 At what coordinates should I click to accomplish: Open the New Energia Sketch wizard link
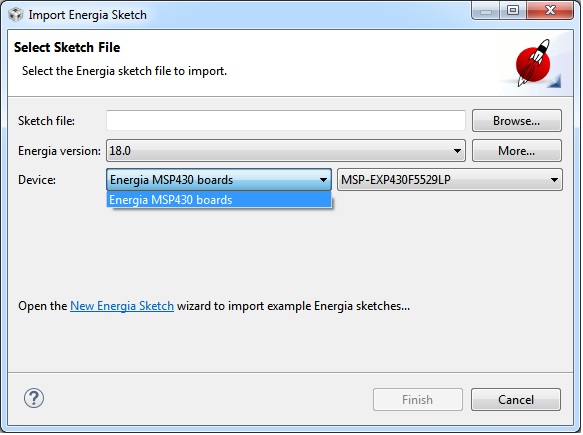[122, 306]
